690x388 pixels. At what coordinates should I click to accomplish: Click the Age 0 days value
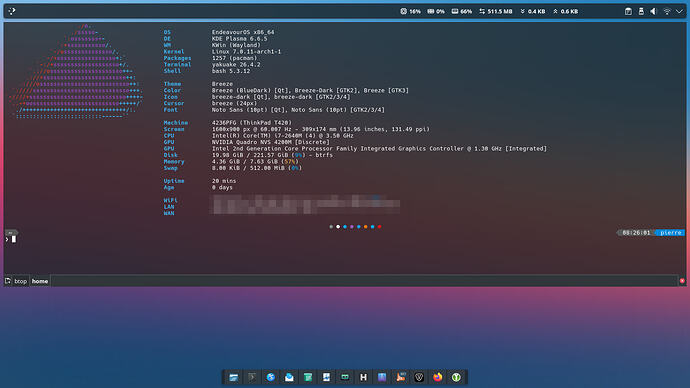click(x=222, y=187)
